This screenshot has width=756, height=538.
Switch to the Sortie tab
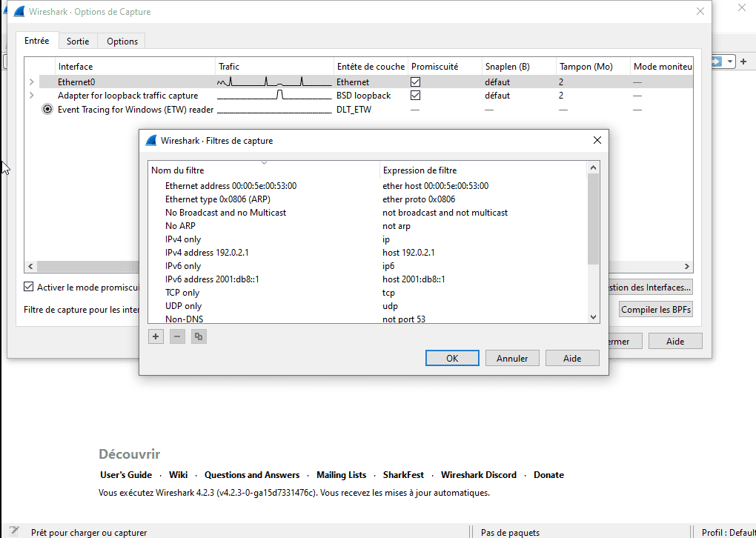click(x=78, y=41)
